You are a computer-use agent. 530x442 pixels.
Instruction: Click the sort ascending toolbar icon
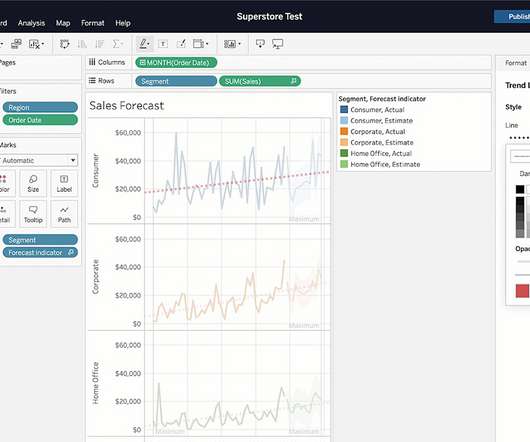click(82, 44)
